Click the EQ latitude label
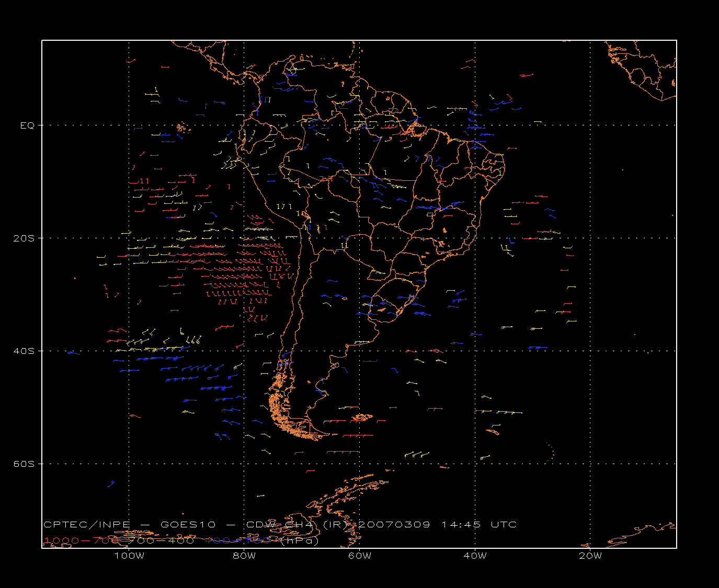Image resolution: width=719 pixels, height=588 pixels. [x=27, y=125]
